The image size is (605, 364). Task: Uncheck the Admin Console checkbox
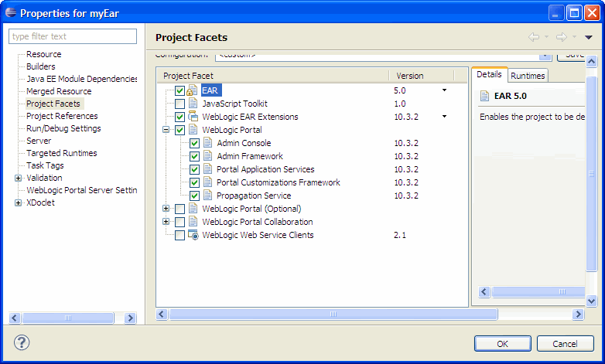coord(194,143)
